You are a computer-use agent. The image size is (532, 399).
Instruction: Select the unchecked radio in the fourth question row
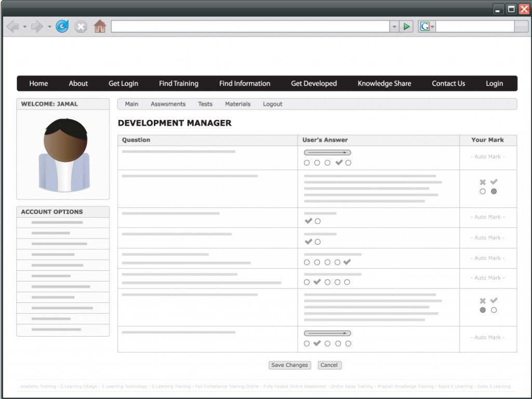tap(317, 242)
